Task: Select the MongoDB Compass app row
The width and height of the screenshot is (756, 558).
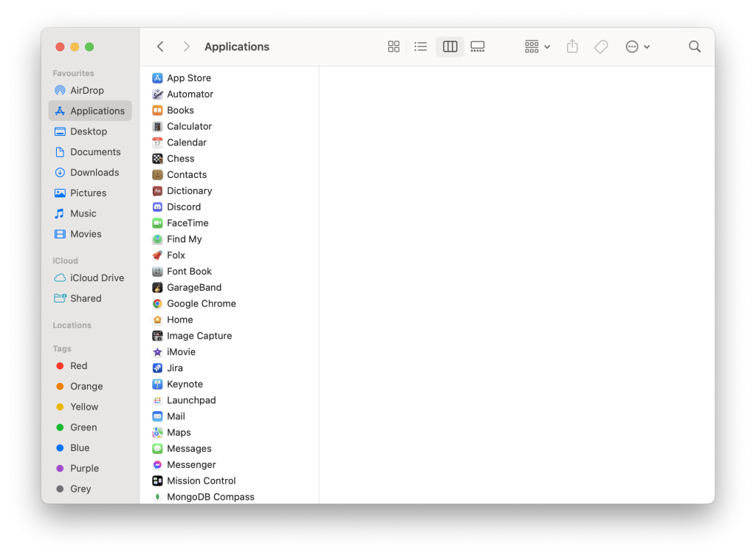Action: (230, 497)
